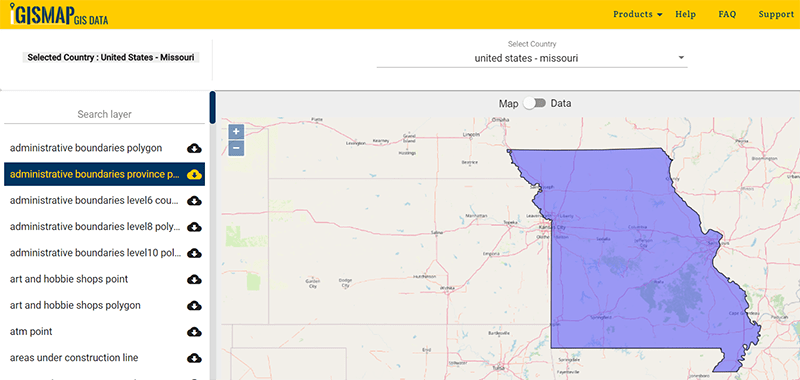Viewport: 800px width, 380px height.
Task: Go to the Support link
Action: [776, 14]
